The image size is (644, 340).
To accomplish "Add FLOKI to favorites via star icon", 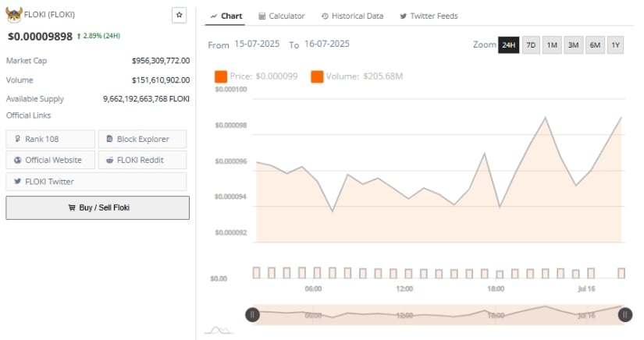I will (179, 15).
